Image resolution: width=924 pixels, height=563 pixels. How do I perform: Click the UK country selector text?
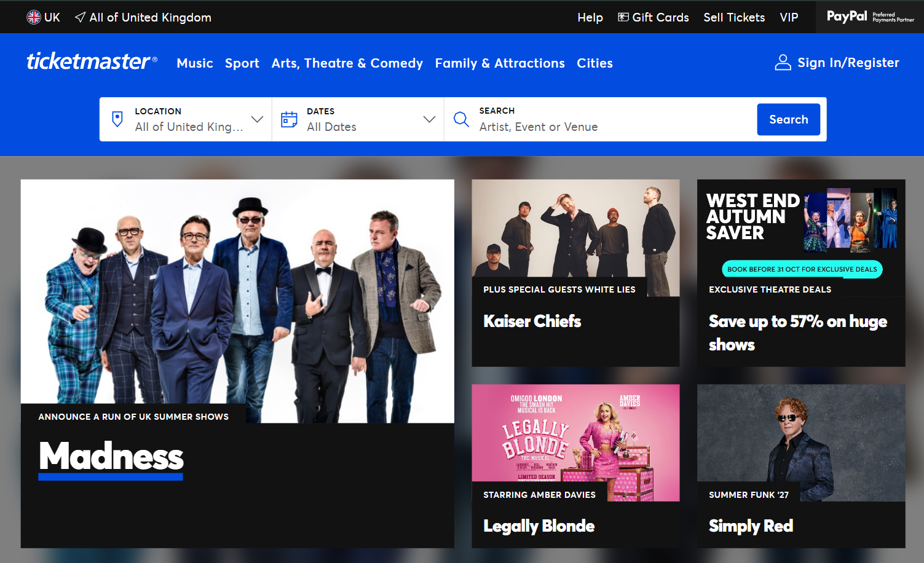click(x=52, y=17)
